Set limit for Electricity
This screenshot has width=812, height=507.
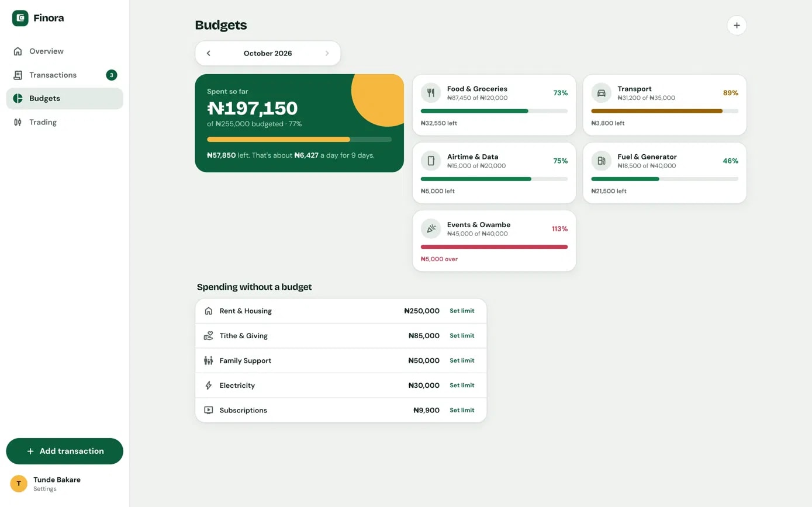[462, 386]
